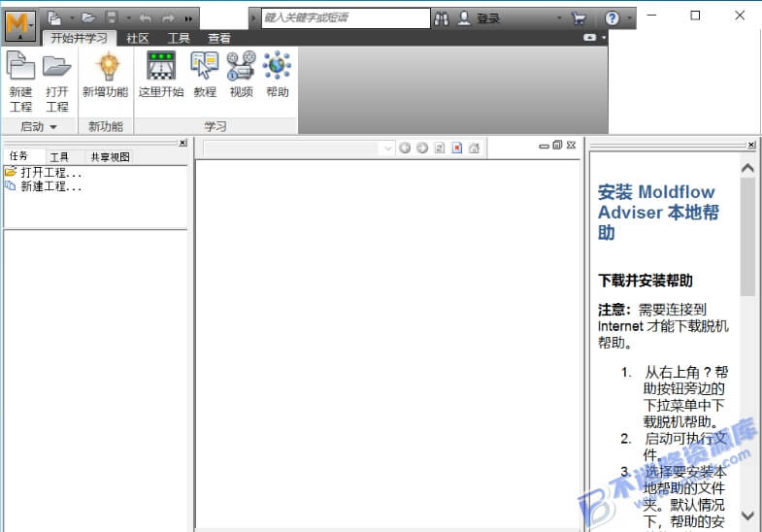The width and height of the screenshot is (762, 532).
Task: Minimize the inner document window
Action: pyautogui.click(x=544, y=146)
